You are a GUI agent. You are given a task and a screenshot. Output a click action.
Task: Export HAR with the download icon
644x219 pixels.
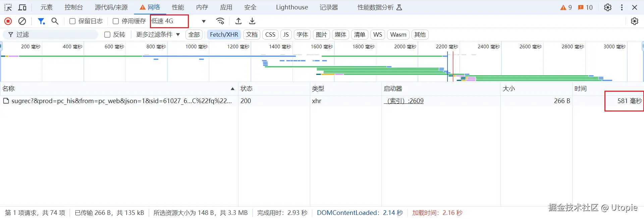(252, 21)
